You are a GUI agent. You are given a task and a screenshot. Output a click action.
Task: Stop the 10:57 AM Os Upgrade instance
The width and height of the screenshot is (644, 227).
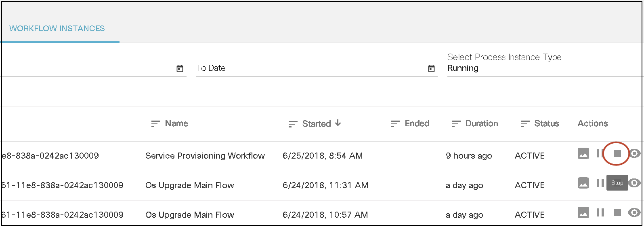point(617,212)
